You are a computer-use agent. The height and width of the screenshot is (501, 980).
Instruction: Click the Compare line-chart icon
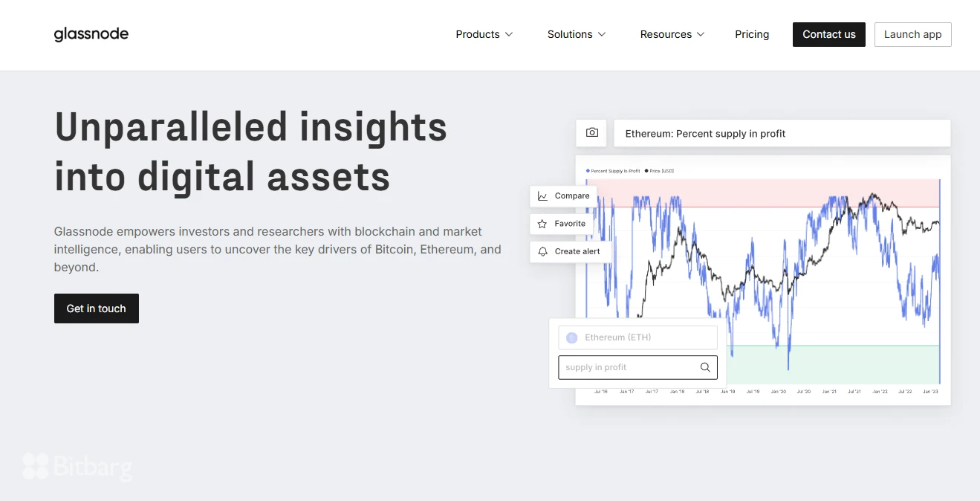click(x=542, y=196)
